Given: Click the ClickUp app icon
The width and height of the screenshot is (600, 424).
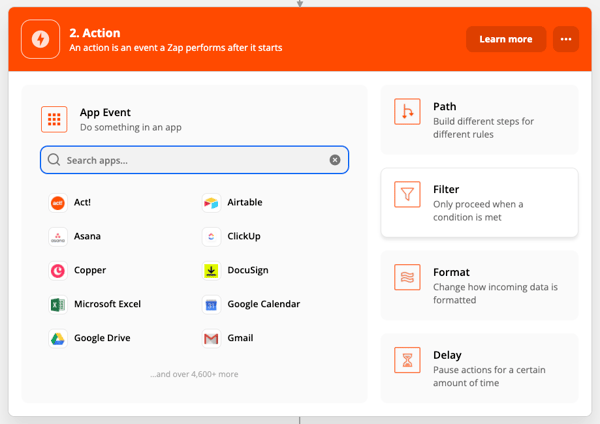Looking at the screenshot, I should [211, 237].
